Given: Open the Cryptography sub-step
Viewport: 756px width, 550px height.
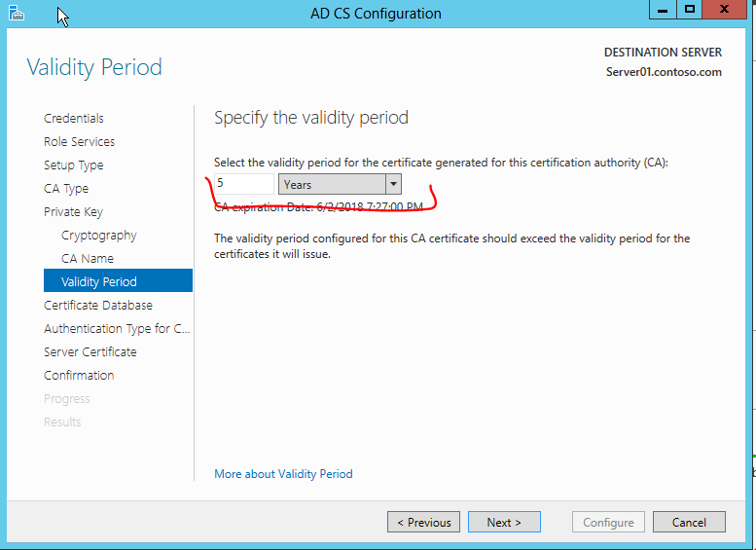Looking at the screenshot, I should tap(98, 236).
